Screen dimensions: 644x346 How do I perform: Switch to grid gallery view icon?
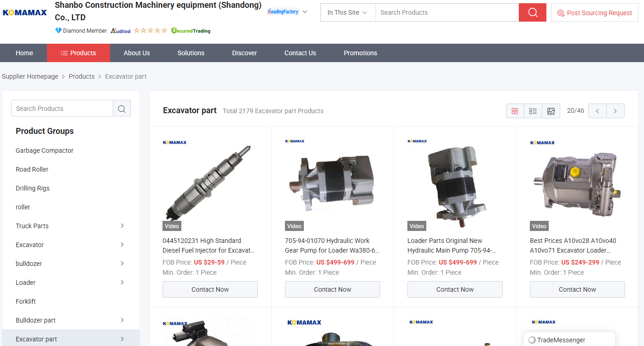(x=515, y=111)
